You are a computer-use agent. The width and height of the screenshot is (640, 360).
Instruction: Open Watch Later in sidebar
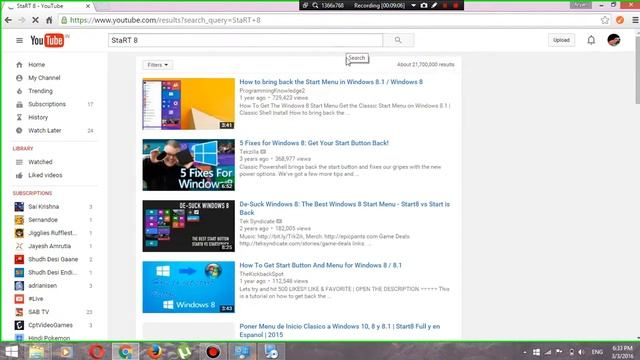[44, 131]
